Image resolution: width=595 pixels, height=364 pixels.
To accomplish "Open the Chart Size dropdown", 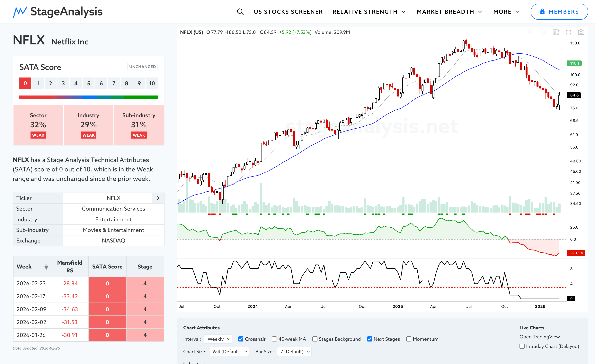I will (x=229, y=351).
